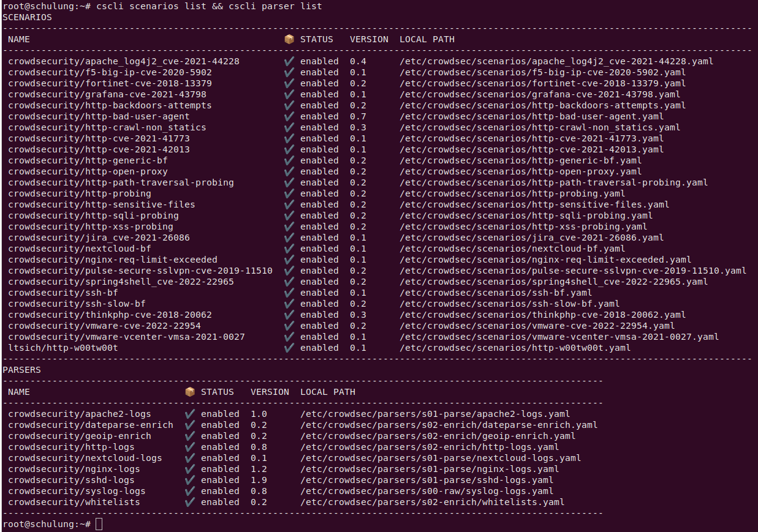
Task: Click scenario name crowdsecurity/http-cve-2021-41773
Action: pos(99,138)
